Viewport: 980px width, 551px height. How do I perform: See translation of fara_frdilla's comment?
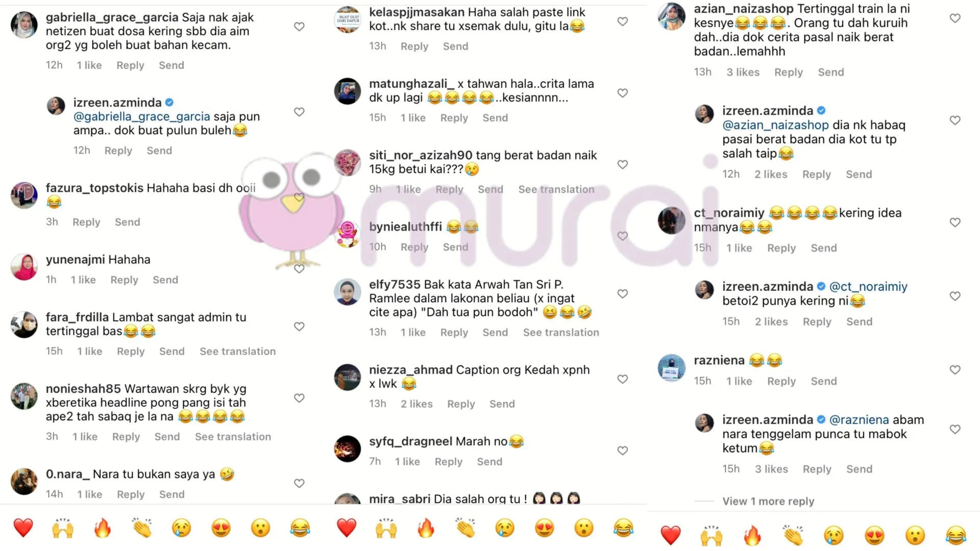(237, 351)
